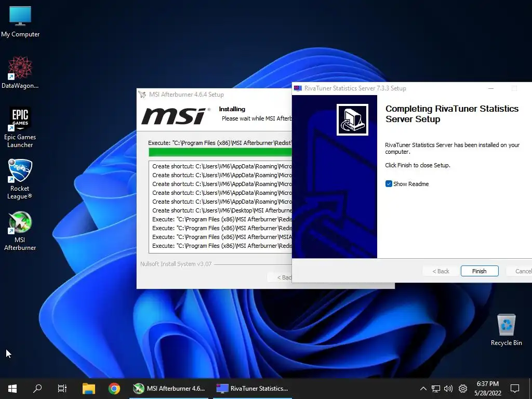Select the MSI Afterburner desktop shortcut
This screenshot has width=532, height=399.
point(20,231)
